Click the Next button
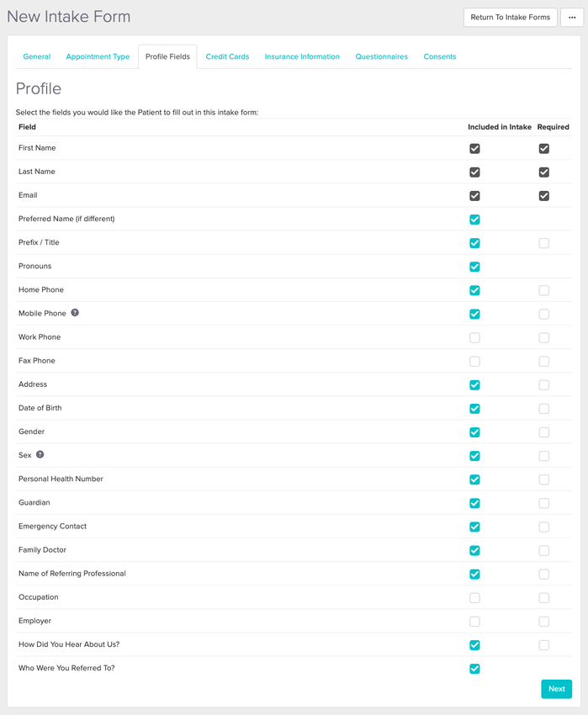Viewport: 588px width, 715px height. click(x=556, y=689)
